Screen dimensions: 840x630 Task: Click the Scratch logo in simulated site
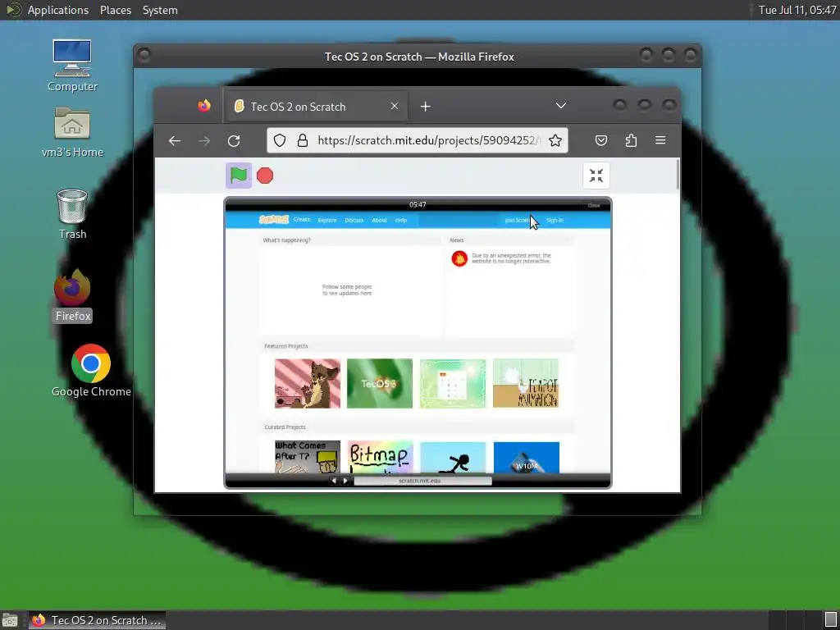274,220
